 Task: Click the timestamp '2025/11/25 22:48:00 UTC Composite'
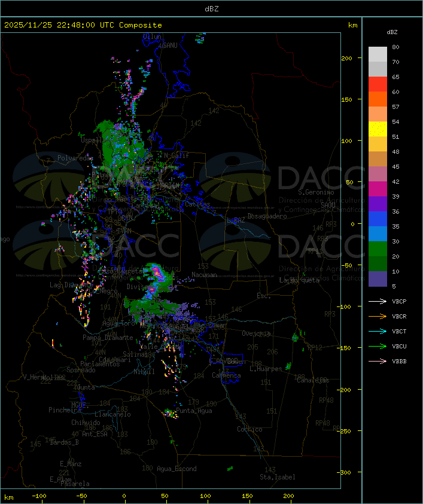[83, 25]
